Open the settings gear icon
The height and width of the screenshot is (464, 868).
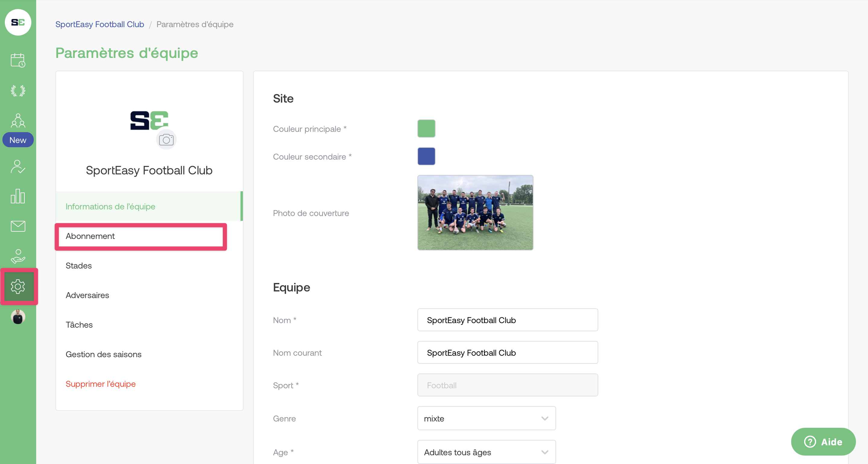pos(18,287)
